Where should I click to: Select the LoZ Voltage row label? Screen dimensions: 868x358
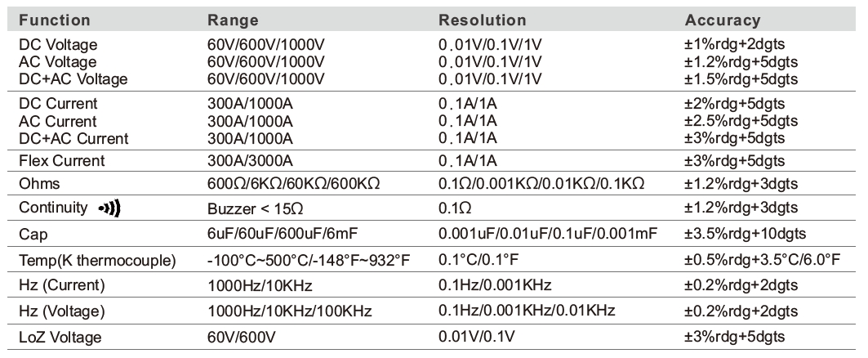point(60,337)
